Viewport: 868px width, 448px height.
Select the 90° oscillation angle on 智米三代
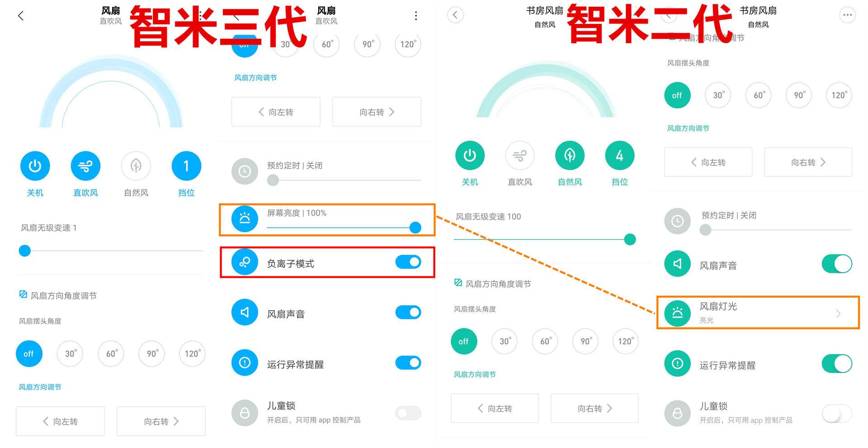[151, 354]
